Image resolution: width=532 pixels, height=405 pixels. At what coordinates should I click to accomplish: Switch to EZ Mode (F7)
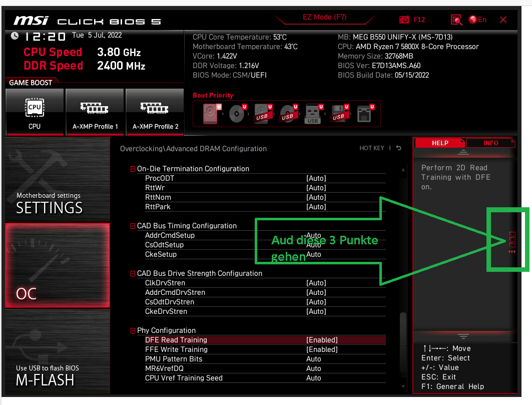[x=324, y=18]
